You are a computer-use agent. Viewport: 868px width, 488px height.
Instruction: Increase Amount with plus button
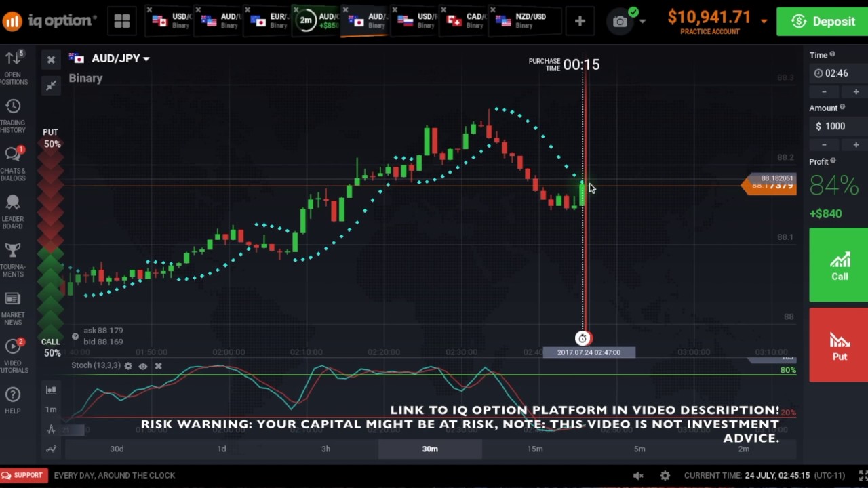[x=856, y=144]
